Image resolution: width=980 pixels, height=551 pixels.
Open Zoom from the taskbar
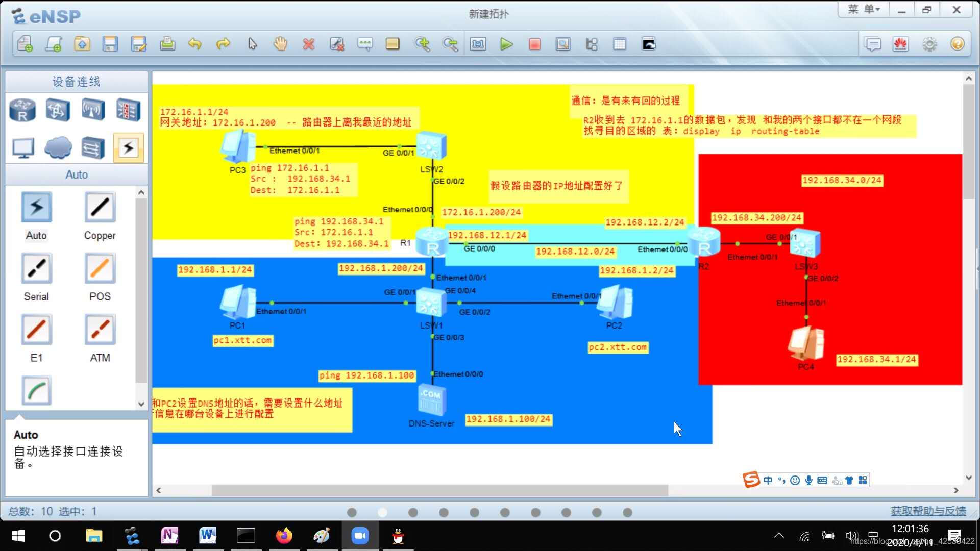pyautogui.click(x=360, y=536)
